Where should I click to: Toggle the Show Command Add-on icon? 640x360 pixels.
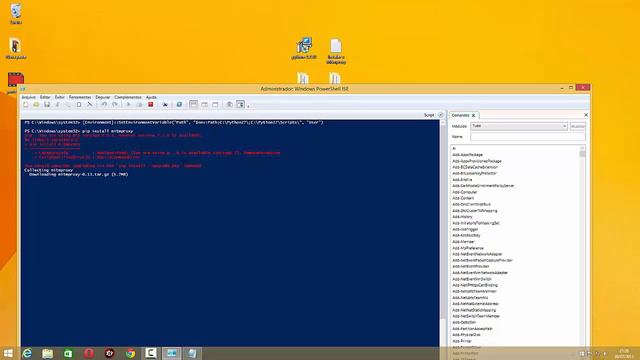pyautogui.click(x=240, y=105)
